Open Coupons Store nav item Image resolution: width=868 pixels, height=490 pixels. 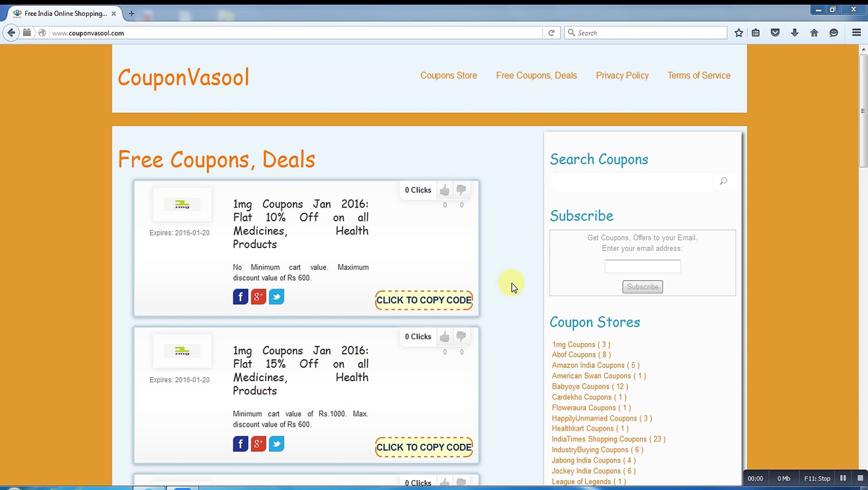(449, 75)
